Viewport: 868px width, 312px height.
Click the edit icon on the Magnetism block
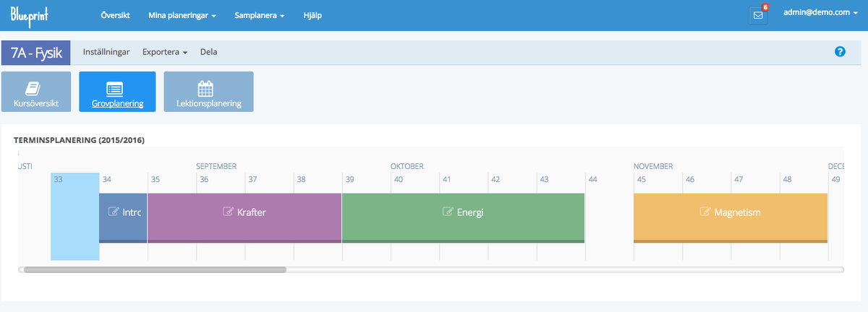coord(705,212)
